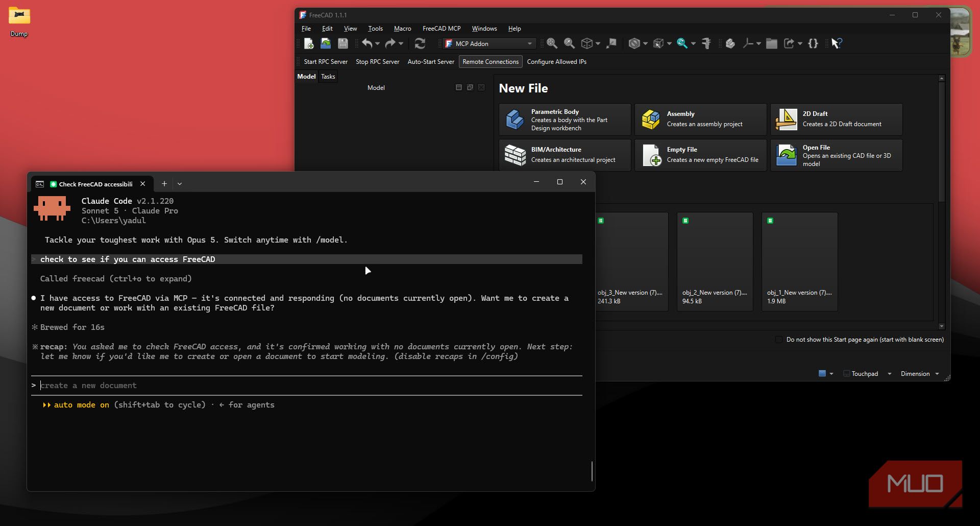
Task: Open the obj_2_New version (7) recent file thumbnail
Action: [715, 261]
